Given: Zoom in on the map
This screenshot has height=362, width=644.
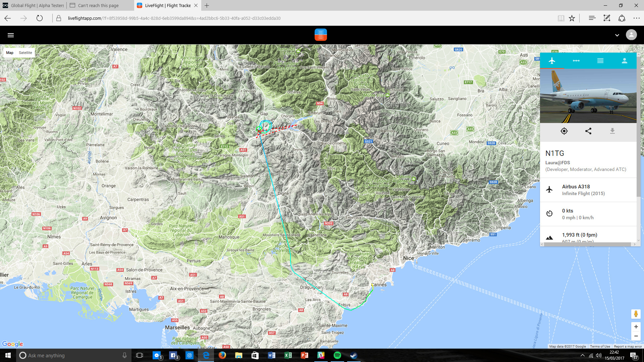Looking at the screenshot, I should click(x=636, y=326).
